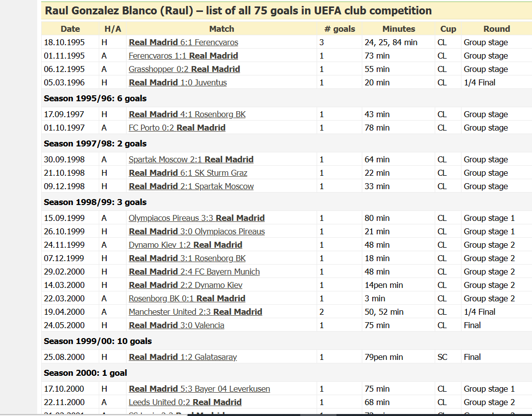This screenshot has height=416, width=532.
Task: Click the Minutes column header
Action: 399,29
